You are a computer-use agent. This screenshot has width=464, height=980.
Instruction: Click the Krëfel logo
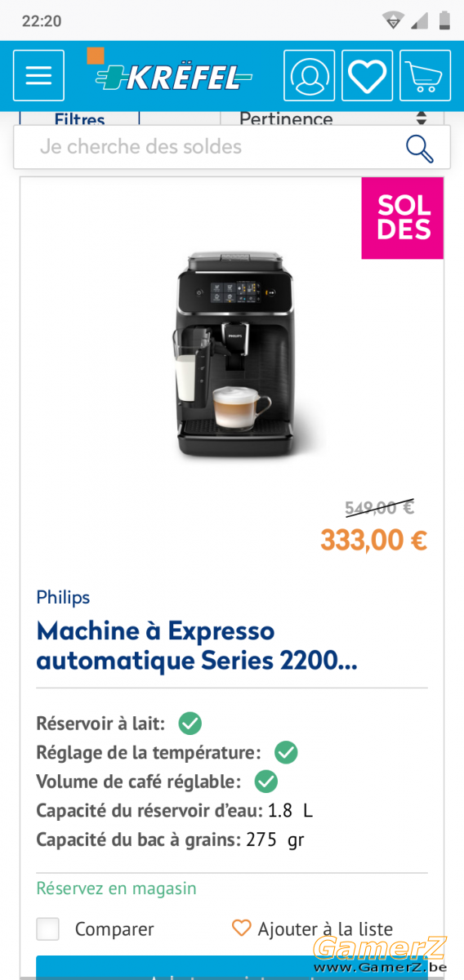tap(169, 72)
